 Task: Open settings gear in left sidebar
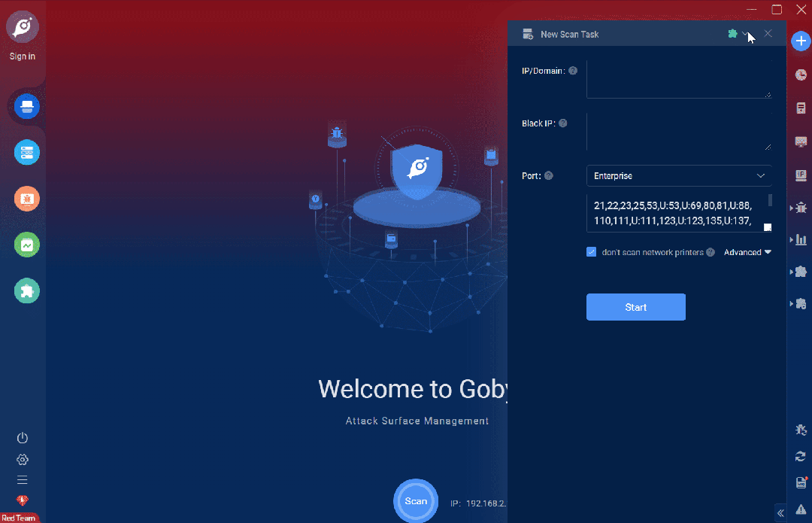coord(23,460)
